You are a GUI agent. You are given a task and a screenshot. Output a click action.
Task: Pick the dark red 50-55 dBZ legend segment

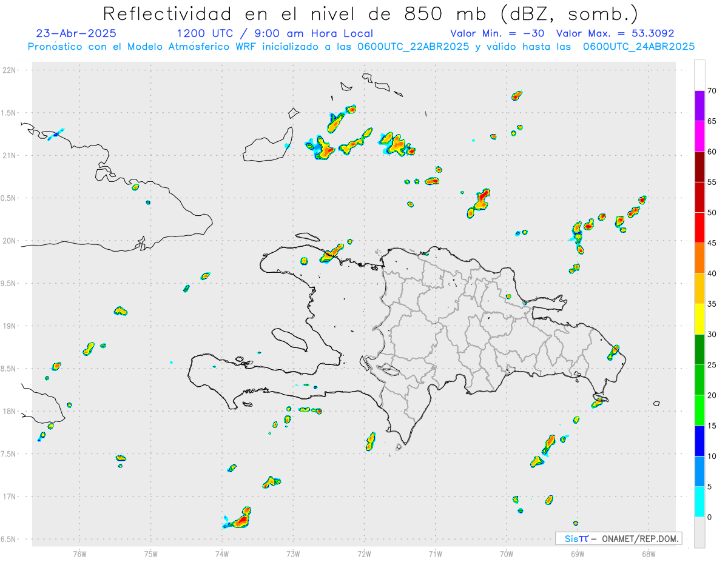(699, 197)
